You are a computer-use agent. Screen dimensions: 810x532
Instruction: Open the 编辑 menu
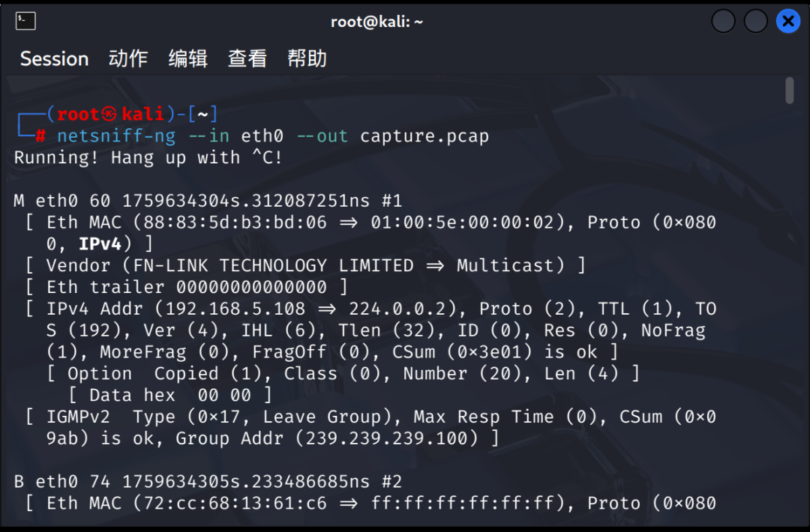[188, 58]
